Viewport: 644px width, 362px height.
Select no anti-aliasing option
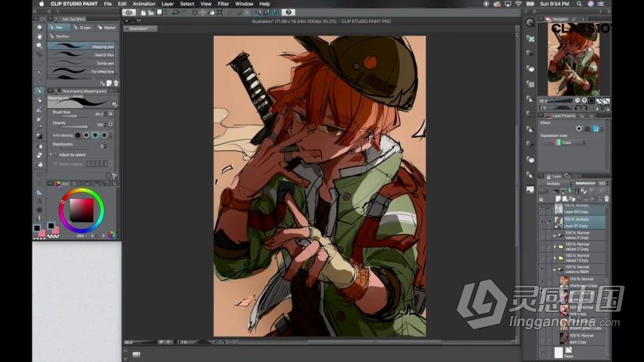coord(78,135)
